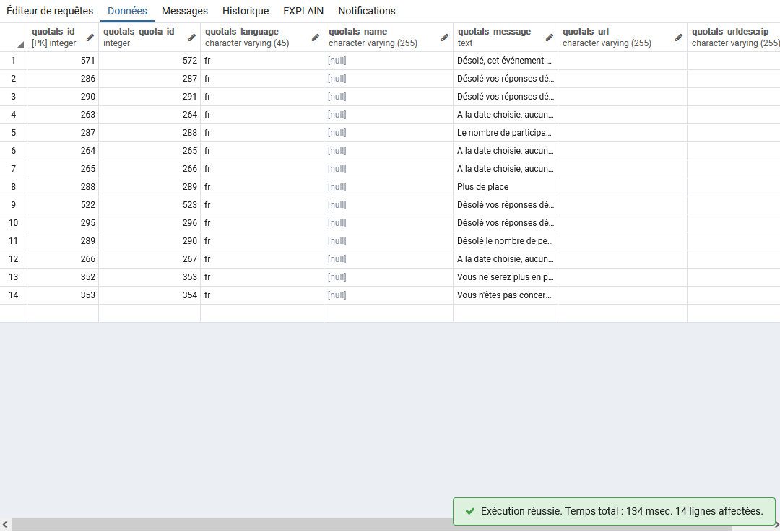Click the edit pencil icon in the quotals_id column header
Image resolution: width=780 pixels, height=532 pixels.
click(90, 38)
